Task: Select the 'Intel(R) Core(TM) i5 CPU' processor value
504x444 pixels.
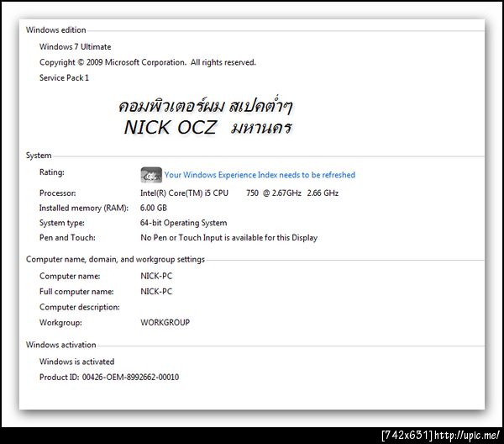Action: point(184,193)
